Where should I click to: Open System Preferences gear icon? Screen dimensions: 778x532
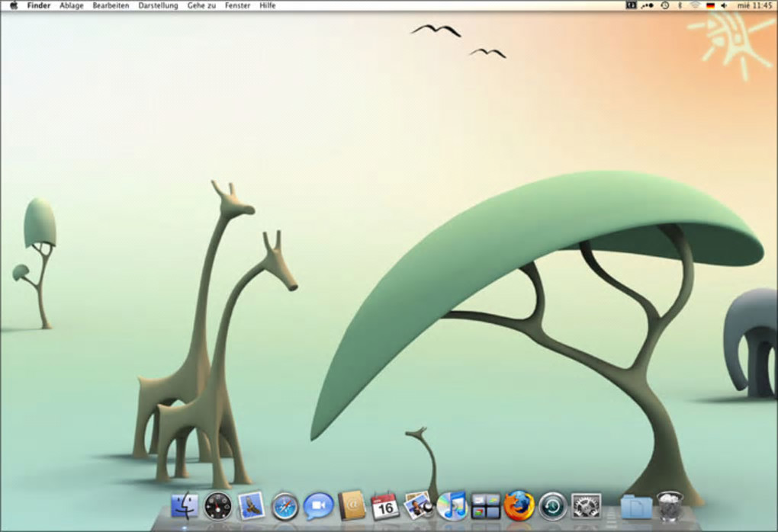[586, 506]
